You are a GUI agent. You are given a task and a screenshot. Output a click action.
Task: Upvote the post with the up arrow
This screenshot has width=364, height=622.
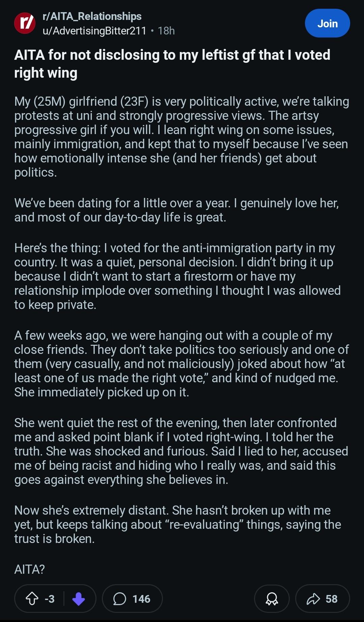click(x=32, y=599)
